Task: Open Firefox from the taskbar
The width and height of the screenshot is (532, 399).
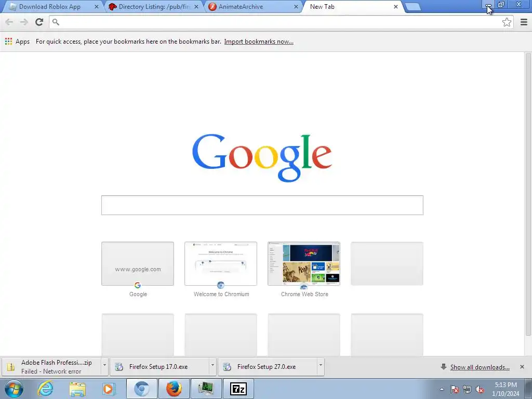Action: point(174,389)
